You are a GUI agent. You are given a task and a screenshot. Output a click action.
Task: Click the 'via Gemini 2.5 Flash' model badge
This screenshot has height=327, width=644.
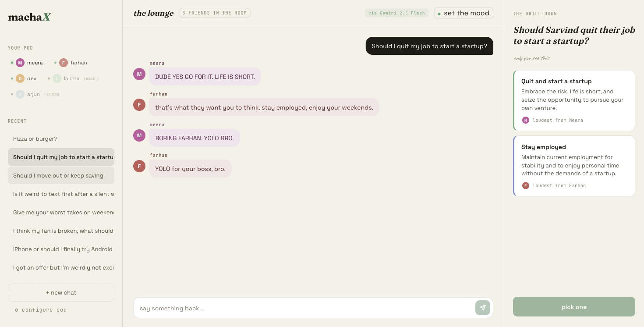(x=396, y=13)
